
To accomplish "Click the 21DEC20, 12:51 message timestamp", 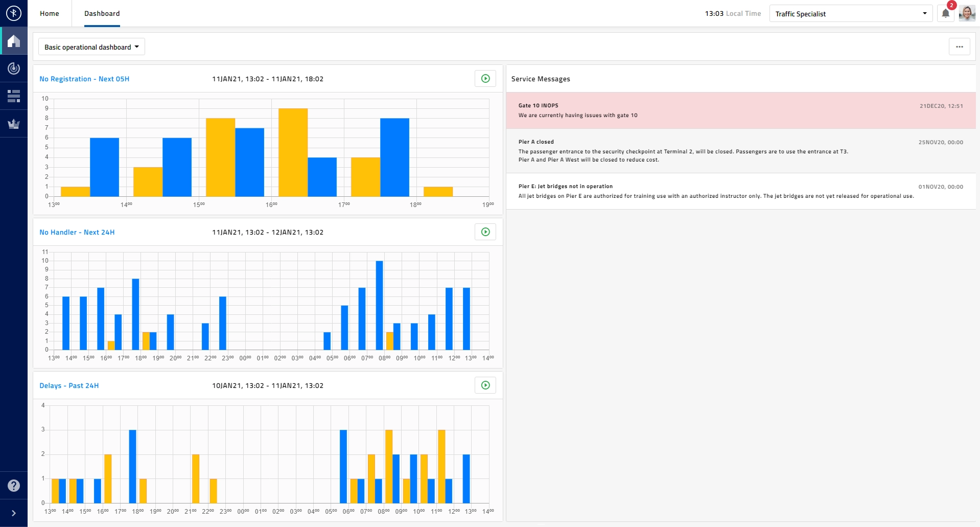I will tap(941, 106).
